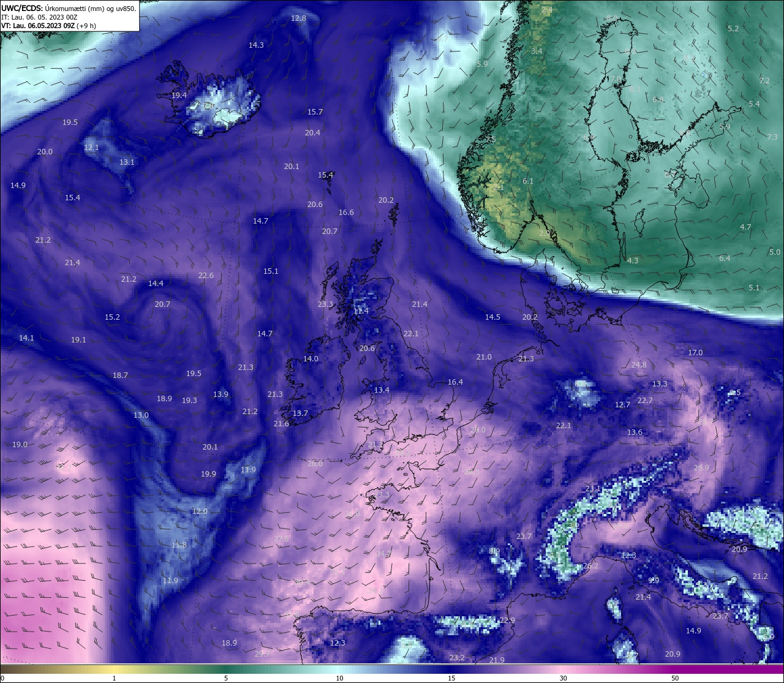The height and width of the screenshot is (683, 784).
Task: Click the 23.3 value west of Scotland
Action: [x=325, y=304]
